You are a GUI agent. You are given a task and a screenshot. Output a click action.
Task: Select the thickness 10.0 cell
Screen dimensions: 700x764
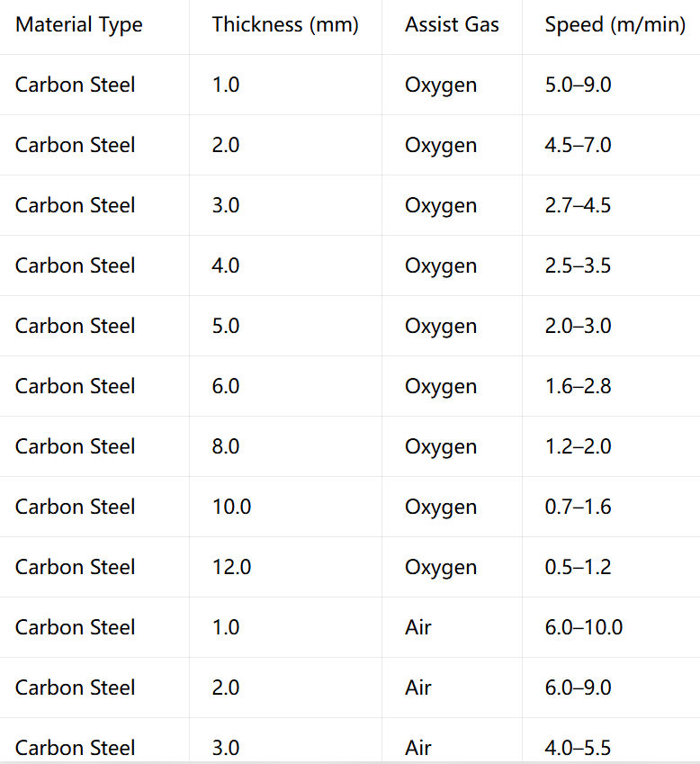pyautogui.click(x=231, y=507)
